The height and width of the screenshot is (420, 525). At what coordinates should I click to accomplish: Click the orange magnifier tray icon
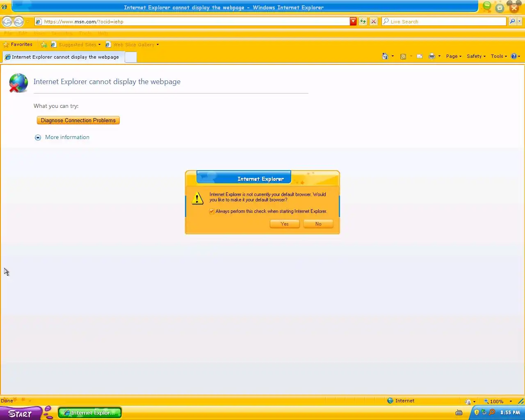[x=492, y=412]
